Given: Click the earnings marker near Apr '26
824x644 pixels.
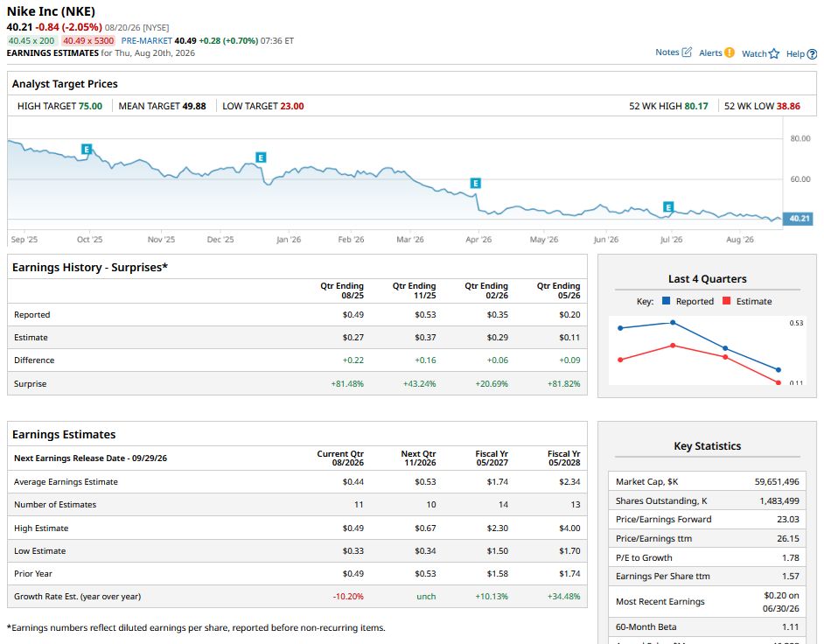Looking at the screenshot, I should coord(475,183).
